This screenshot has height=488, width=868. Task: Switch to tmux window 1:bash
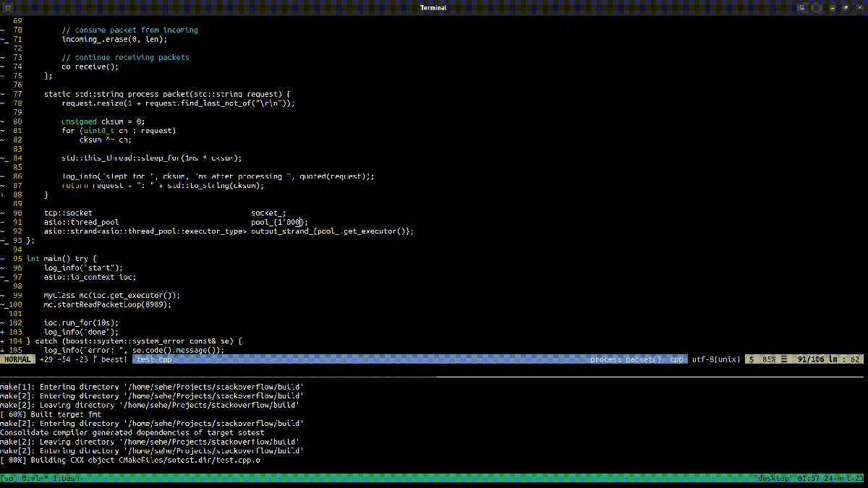67,478
